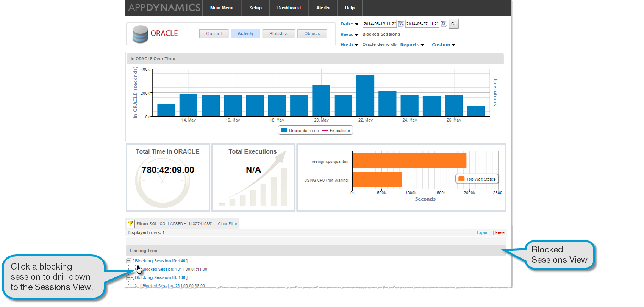The image size is (644, 307).
Task: Open the Objects tab
Action: coord(312,34)
